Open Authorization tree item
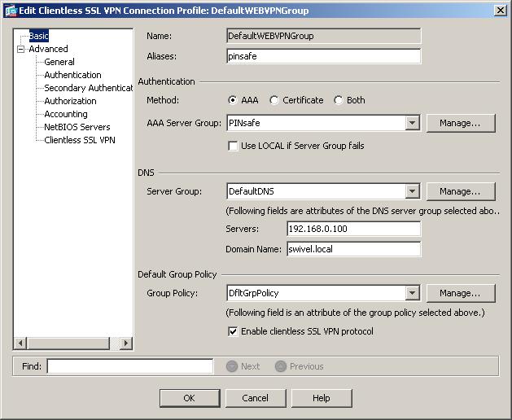The height and width of the screenshot is (420, 512). pos(70,101)
